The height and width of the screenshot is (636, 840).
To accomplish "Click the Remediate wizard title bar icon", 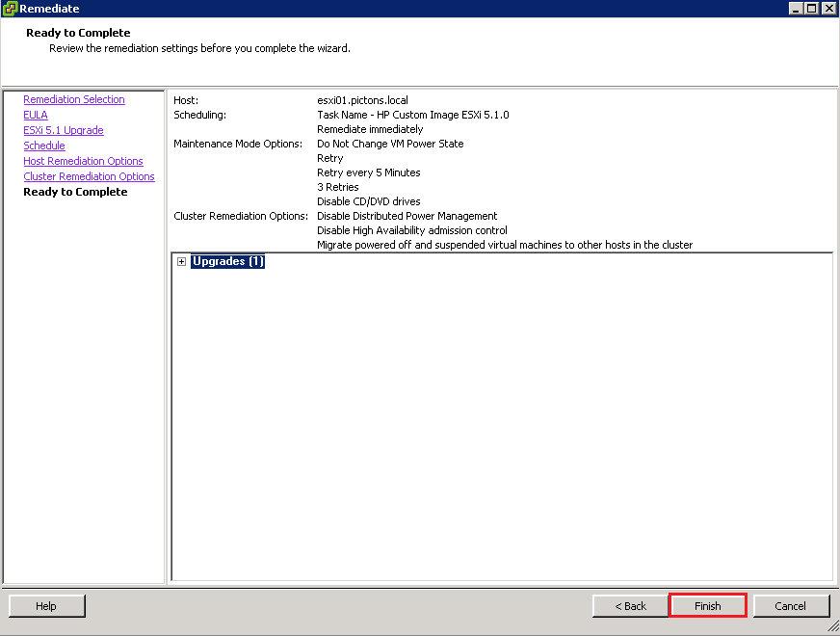I will click(x=10, y=9).
